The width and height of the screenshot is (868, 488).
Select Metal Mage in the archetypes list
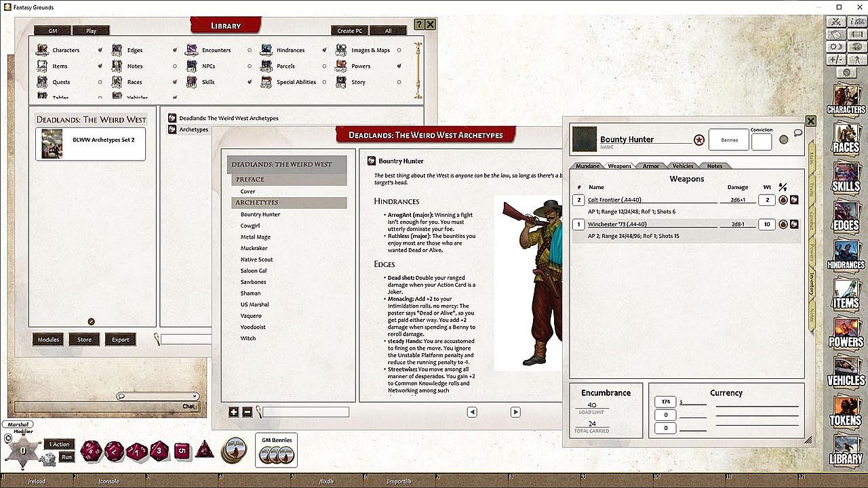coord(256,237)
